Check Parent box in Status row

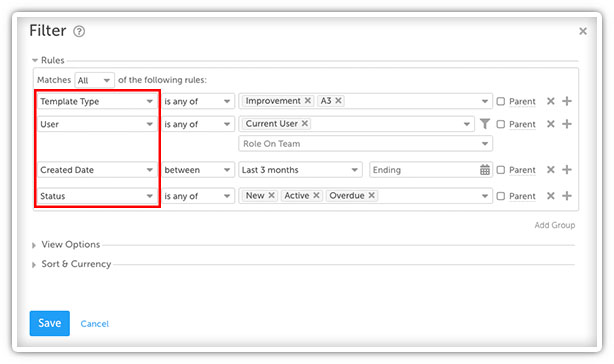pos(500,196)
